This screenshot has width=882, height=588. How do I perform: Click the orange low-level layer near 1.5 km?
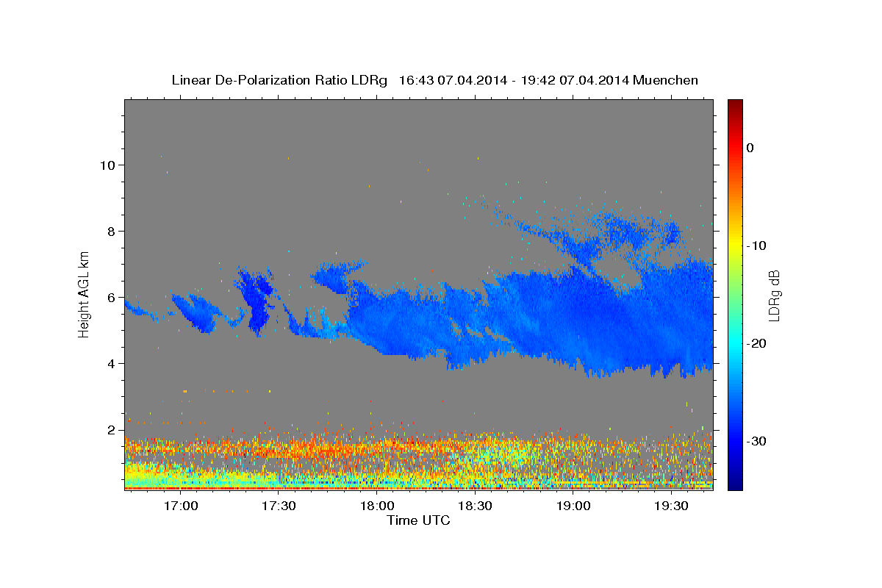coord(309,448)
